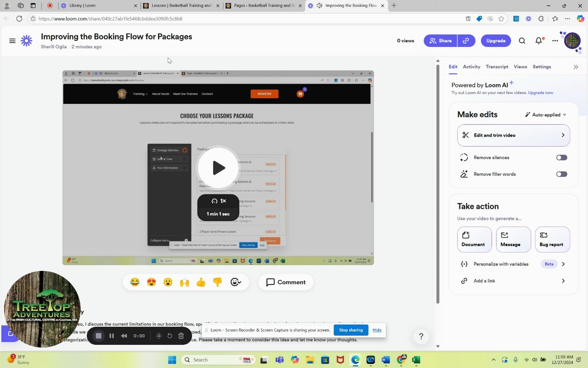Add this page to favorites star
Image resolution: width=588 pixels, height=368 pixels.
(x=501, y=19)
